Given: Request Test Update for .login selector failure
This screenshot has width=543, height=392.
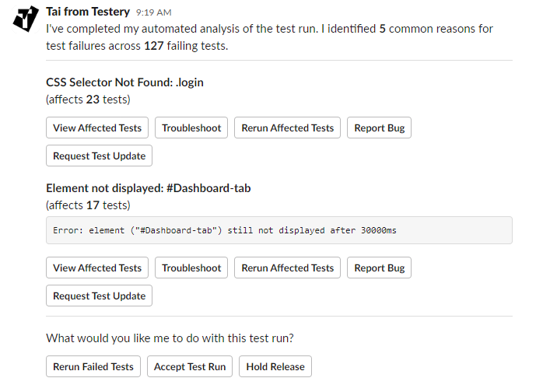Looking at the screenshot, I should tap(99, 156).
